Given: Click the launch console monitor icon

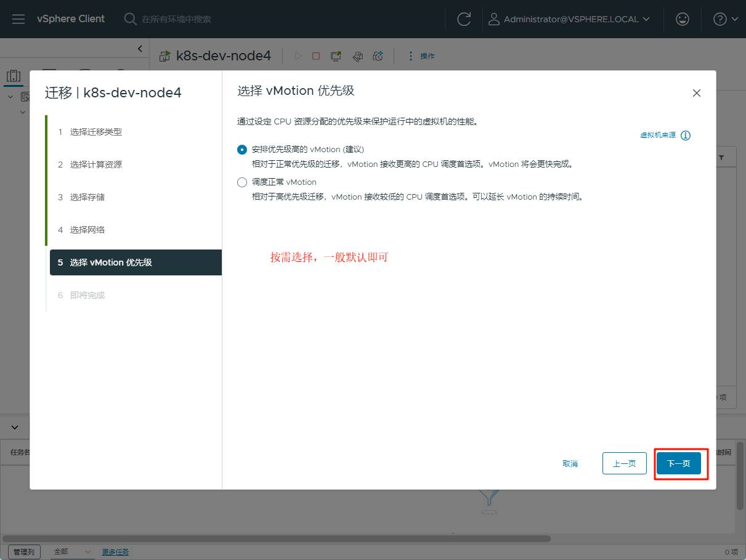Looking at the screenshot, I should (336, 56).
